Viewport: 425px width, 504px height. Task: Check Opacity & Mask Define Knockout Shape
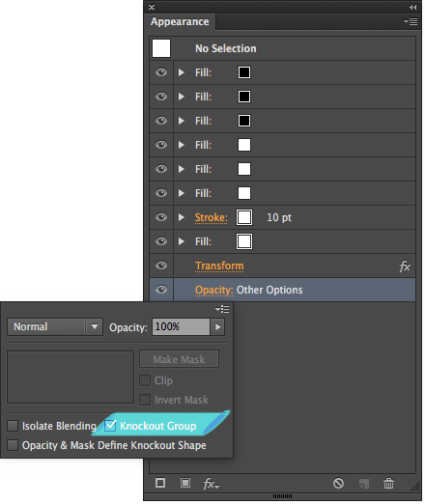pos(13,445)
